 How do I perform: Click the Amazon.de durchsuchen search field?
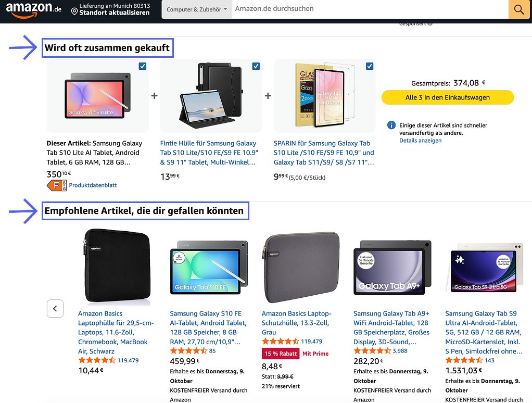tap(364, 9)
